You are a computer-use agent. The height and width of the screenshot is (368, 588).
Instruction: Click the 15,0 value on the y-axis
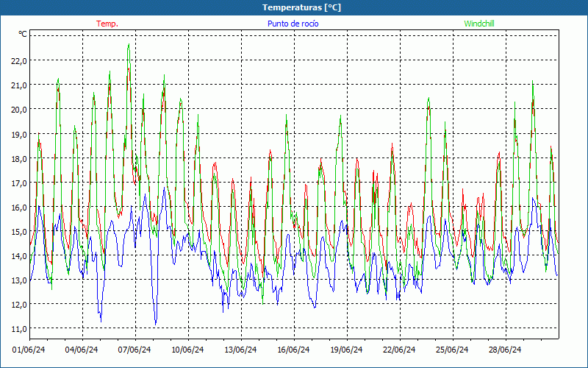click(19, 232)
